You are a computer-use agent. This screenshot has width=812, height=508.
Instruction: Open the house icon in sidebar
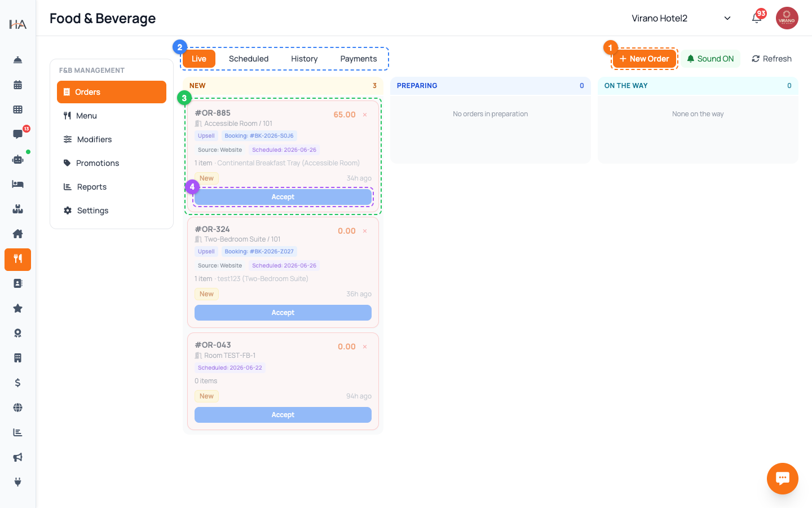[17, 234]
